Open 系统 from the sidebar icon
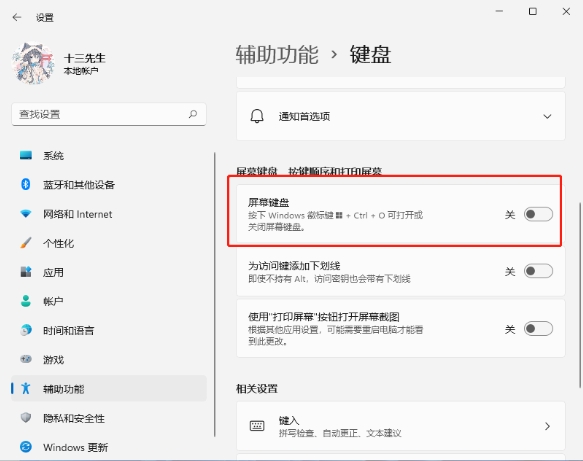This screenshot has width=583, height=461. click(26, 155)
